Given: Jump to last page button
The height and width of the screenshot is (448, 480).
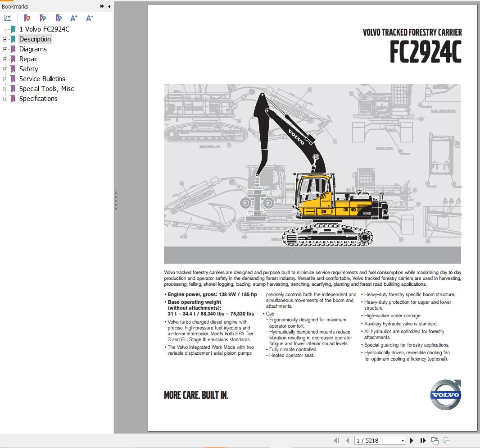Looking at the screenshot, I should click(x=423, y=440).
